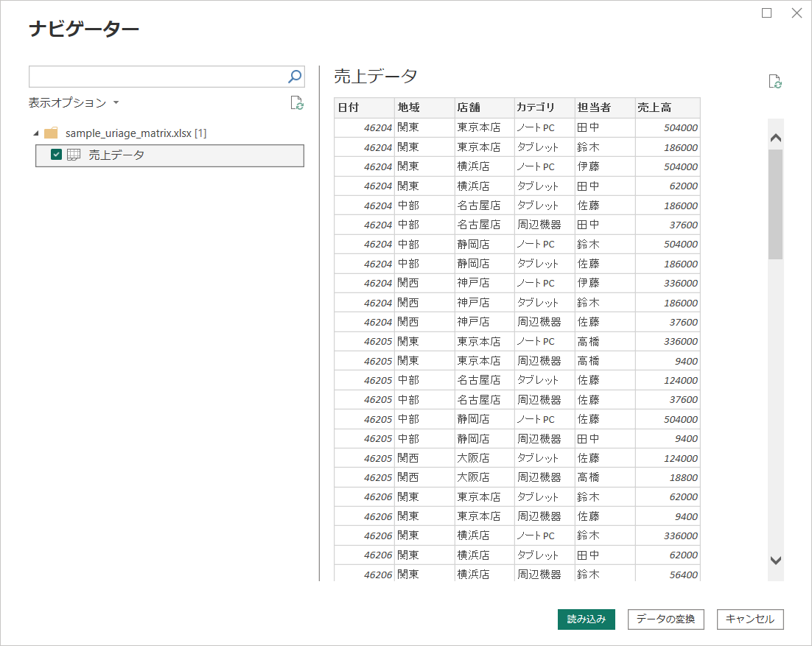Click the ナビゲーター dialog title
The image size is (812, 646).
tap(84, 29)
